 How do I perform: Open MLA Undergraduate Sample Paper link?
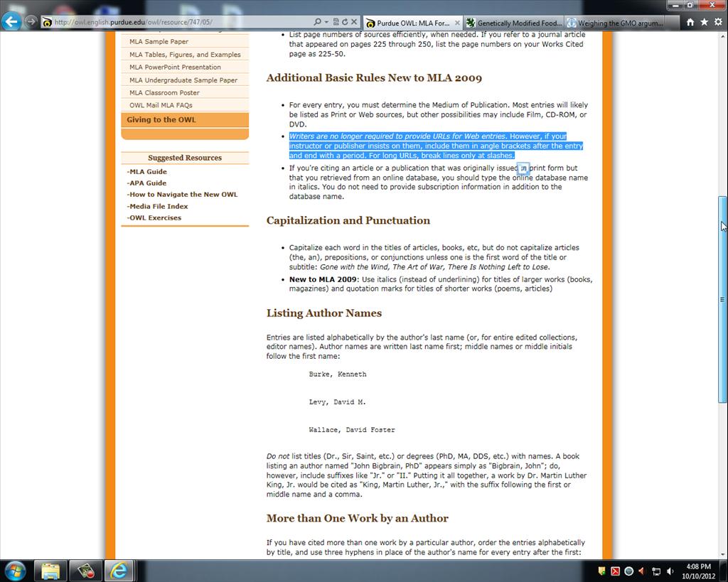pos(183,80)
